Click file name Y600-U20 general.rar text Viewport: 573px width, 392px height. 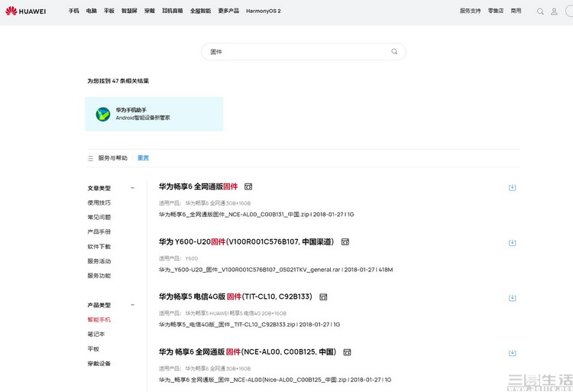(276, 270)
